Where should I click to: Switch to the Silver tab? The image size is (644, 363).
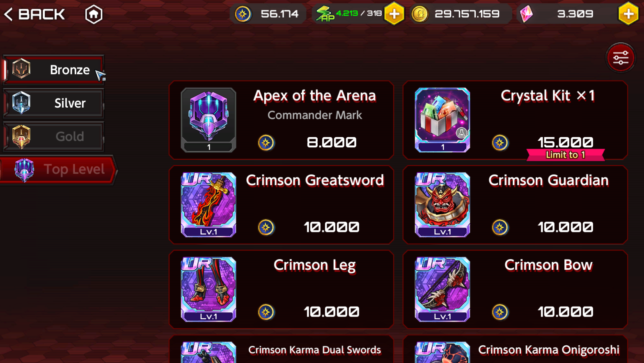[54, 103]
